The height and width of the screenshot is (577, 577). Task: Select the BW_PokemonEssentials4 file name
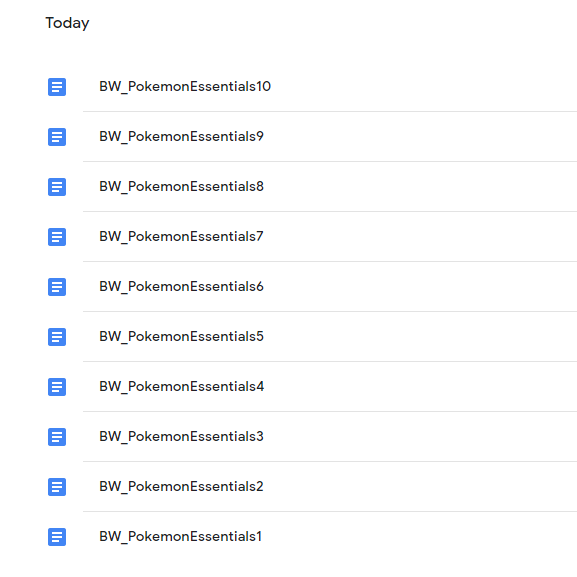click(x=181, y=387)
